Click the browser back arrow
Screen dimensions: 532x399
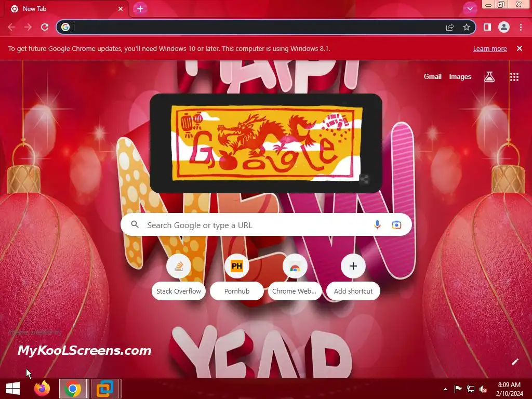[11, 27]
